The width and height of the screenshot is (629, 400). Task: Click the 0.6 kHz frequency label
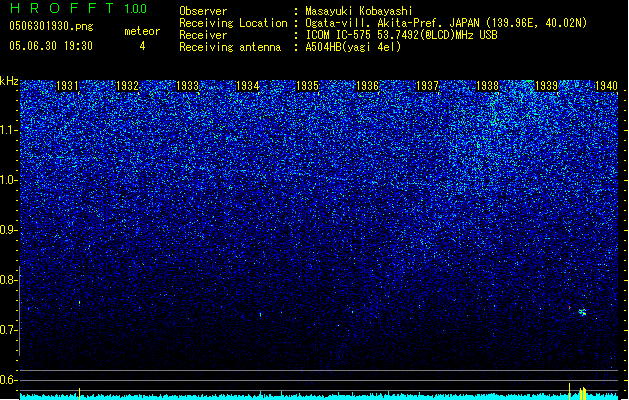8,380
